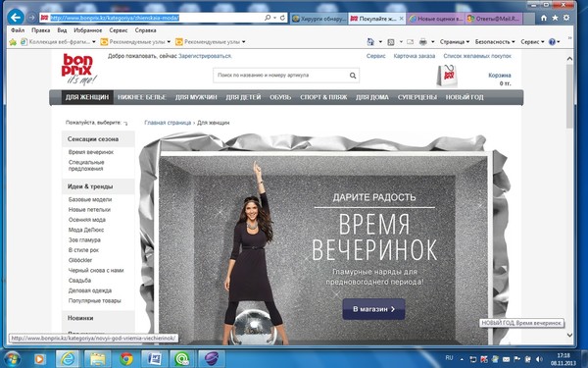
Task: Select the ОБУВЬ navigation tab
Action: point(280,97)
